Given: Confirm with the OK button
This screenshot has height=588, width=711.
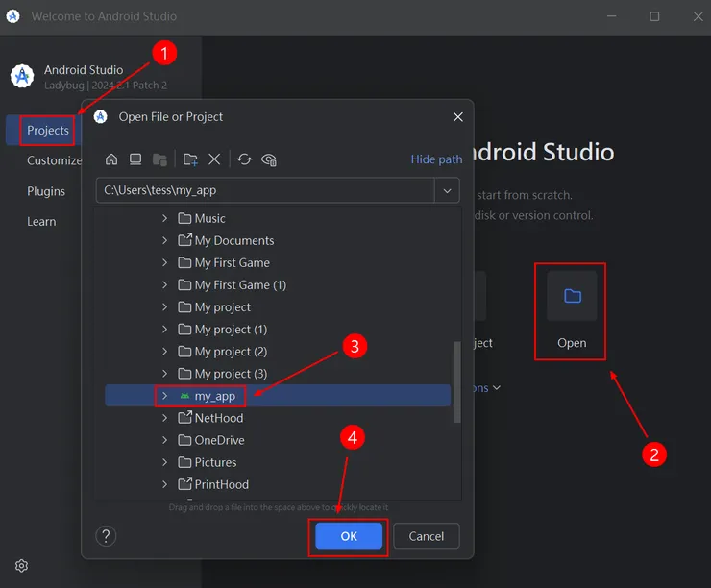Looking at the screenshot, I should (x=349, y=536).
